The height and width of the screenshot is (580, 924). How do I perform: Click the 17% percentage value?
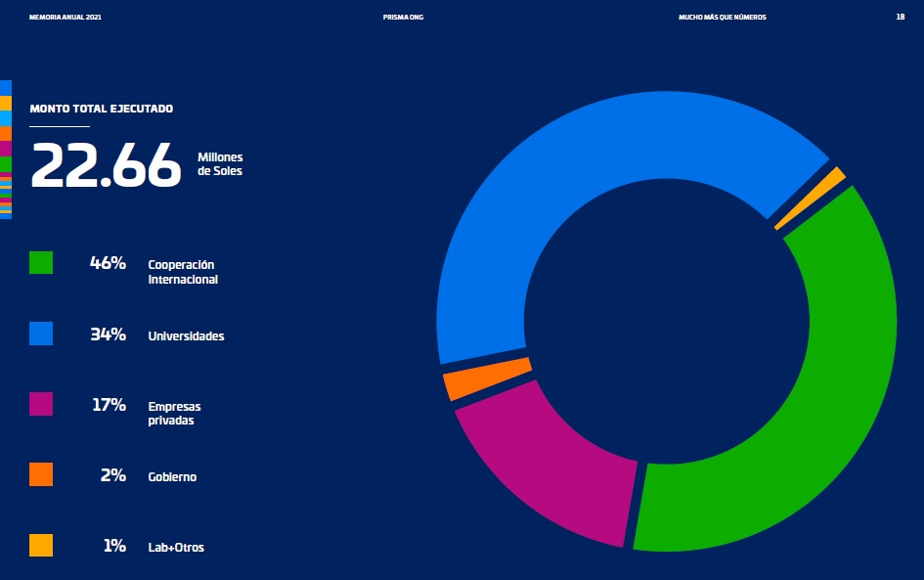point(109,405)
